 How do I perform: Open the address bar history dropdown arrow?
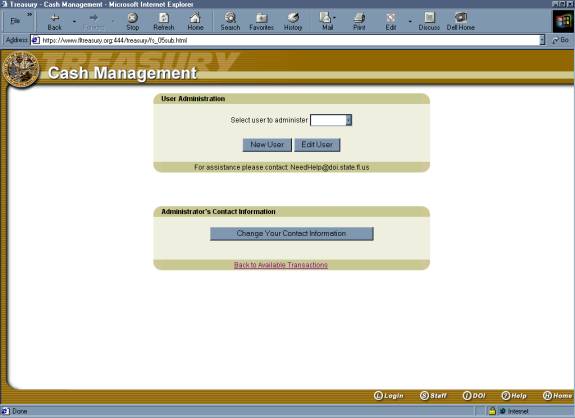pyautogui.click(x=542, y=40)
